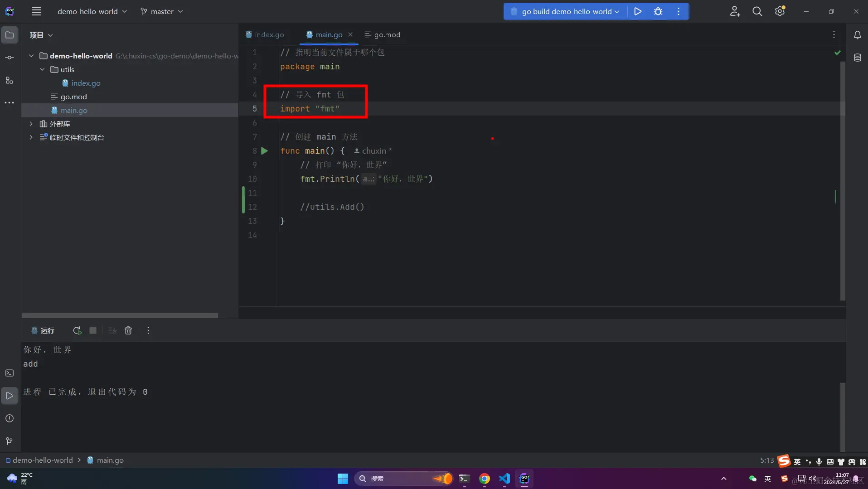Select the 运行 run tab
The width and height of the screenshot is (868, 489).
pyautogui.click(x=43, y=330)
